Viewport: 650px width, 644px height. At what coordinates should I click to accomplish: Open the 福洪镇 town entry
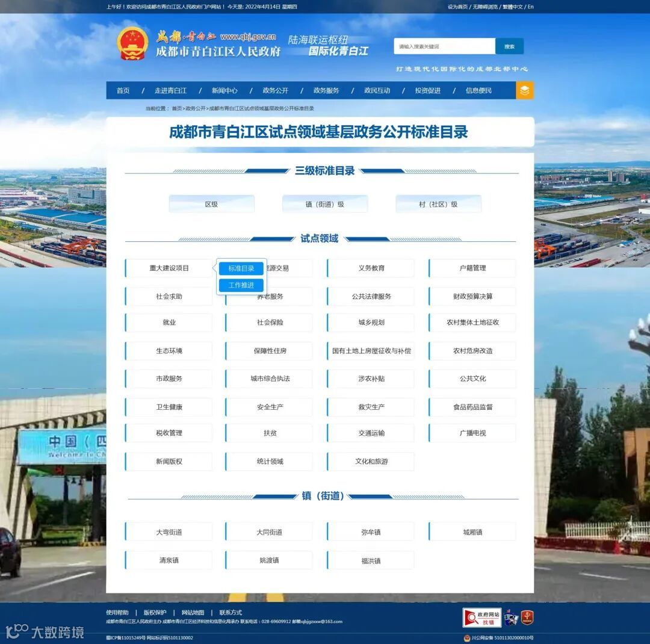pyautogui.click(x=371, y=561)
